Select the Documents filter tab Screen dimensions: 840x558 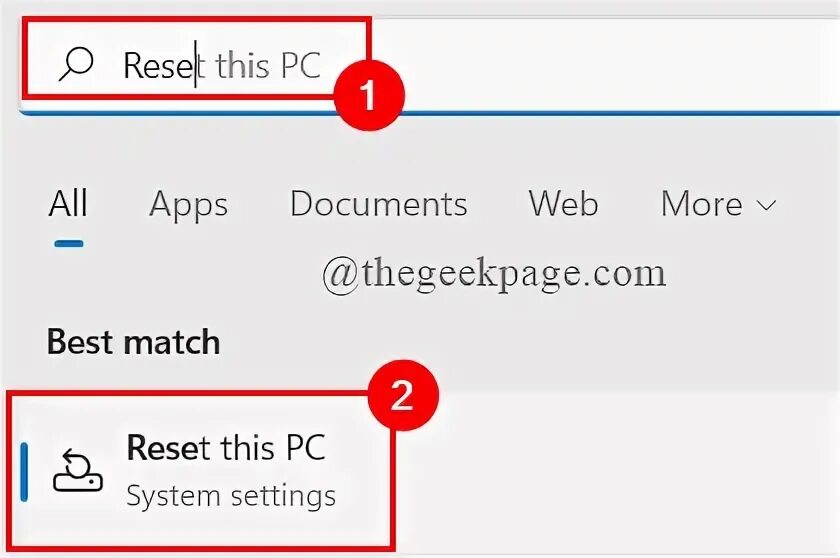(x=378, y=204)
